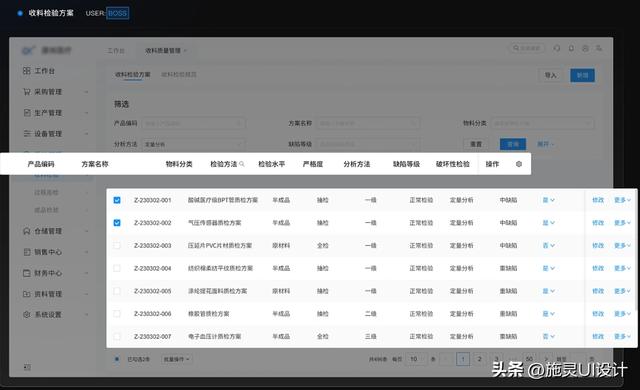Viewport: 640px width, 390px height.
Task: Click the sidebar collapse icon at bottom
Action: pyautogui.click(x=27, y=367)
